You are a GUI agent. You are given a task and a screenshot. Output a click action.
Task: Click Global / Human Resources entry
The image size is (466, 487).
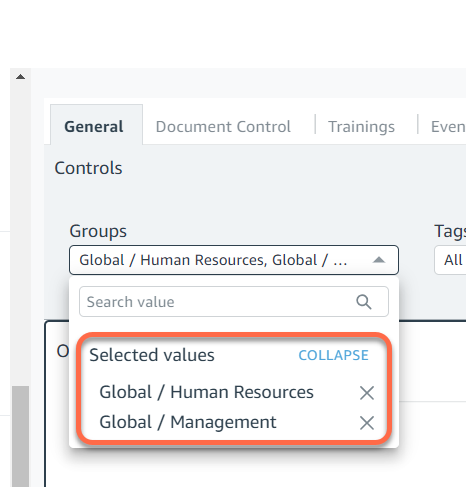tap(206, 392)
